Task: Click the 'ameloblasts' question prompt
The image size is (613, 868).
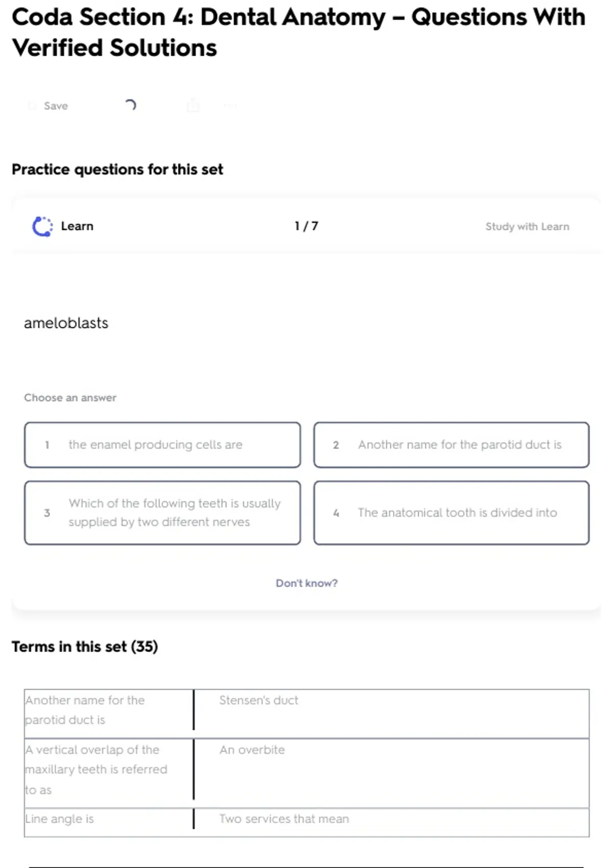Action: (66, 323)
